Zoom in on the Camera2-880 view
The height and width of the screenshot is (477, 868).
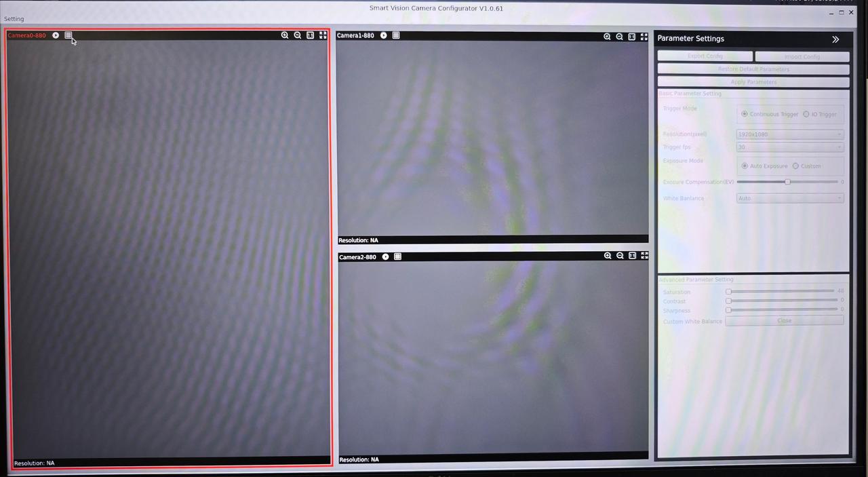pos(608,256)
